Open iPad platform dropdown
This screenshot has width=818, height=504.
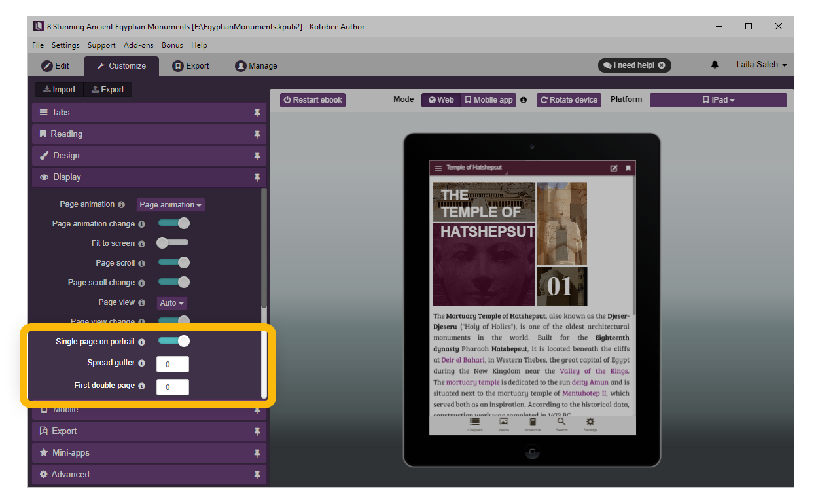(x=718, y=100)
